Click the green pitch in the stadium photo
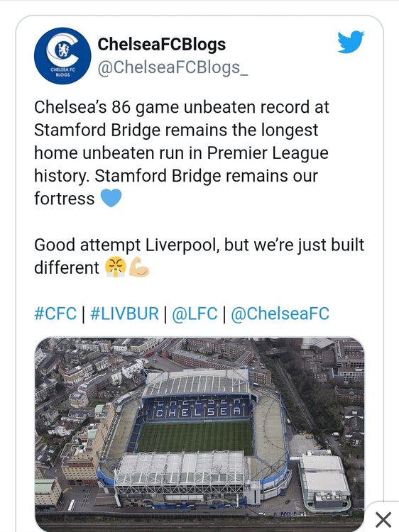 point(195,437)
